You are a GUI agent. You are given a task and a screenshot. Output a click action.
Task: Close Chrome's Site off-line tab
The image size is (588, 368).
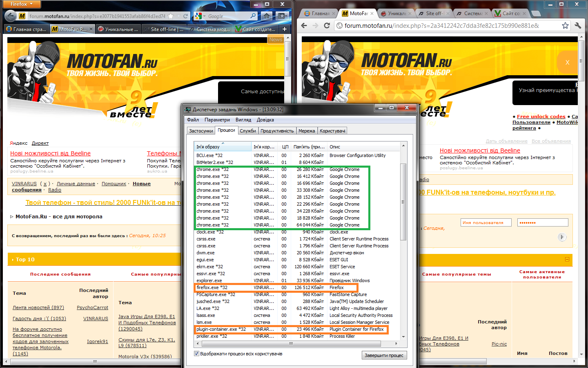click(448, 13)
